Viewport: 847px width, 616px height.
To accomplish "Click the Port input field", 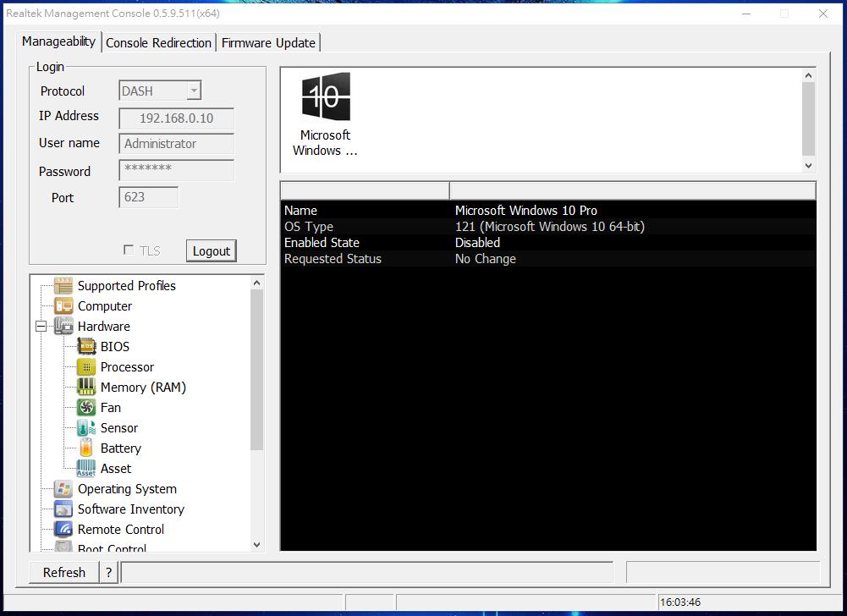I will tap(149, 197).
